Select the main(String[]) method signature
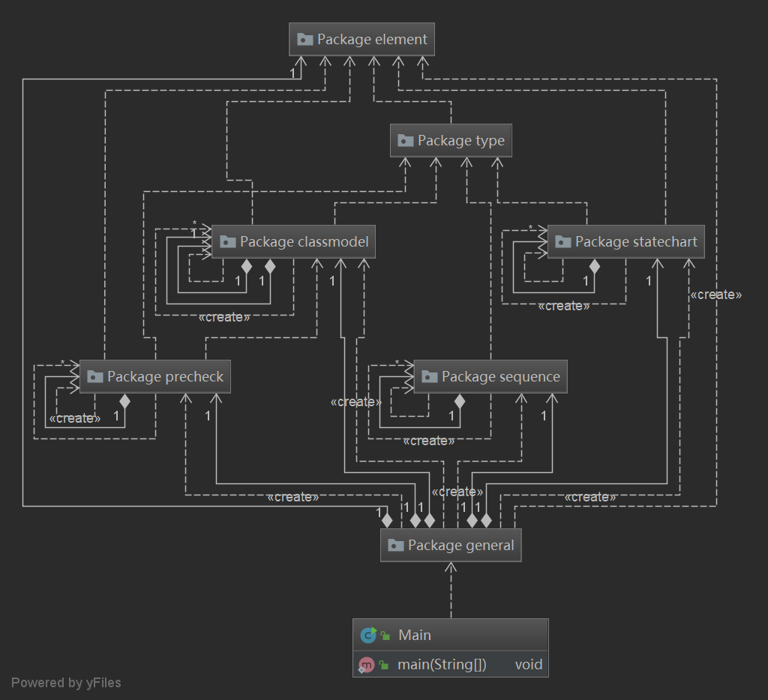Image resolution: width=768 pixels, height=700 pixels. coord(442,665)
